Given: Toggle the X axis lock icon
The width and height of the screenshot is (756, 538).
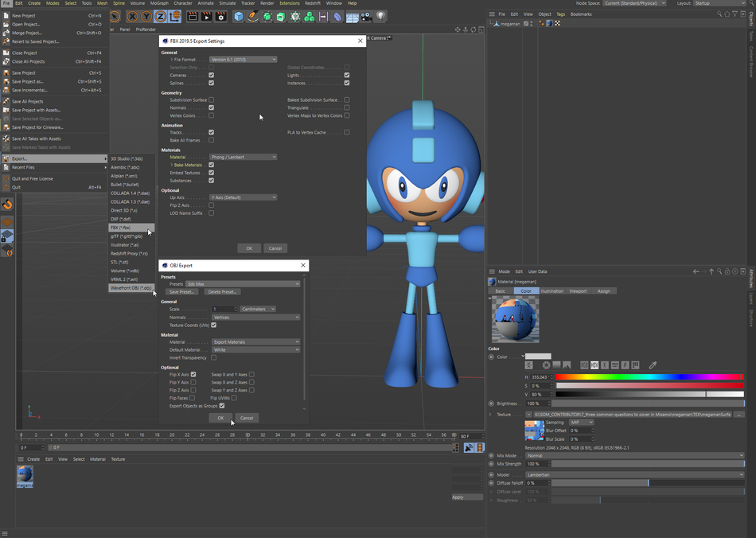Looking at the screenshot, I should pos(132,17).
